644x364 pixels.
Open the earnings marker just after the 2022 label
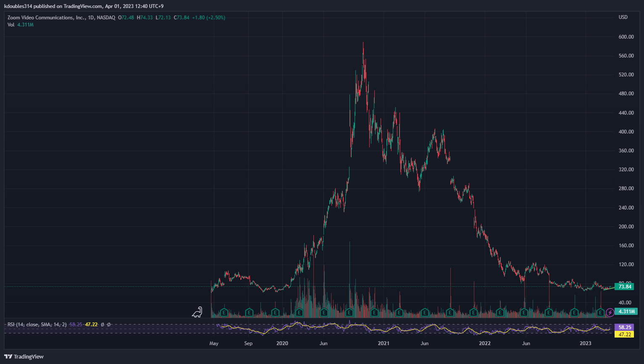tap(500, 312)
